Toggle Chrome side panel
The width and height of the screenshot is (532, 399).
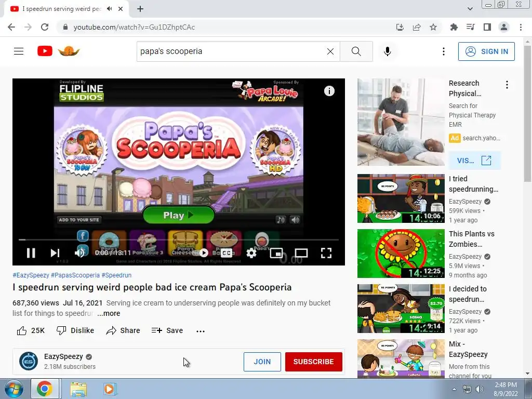tap(487, 27)
